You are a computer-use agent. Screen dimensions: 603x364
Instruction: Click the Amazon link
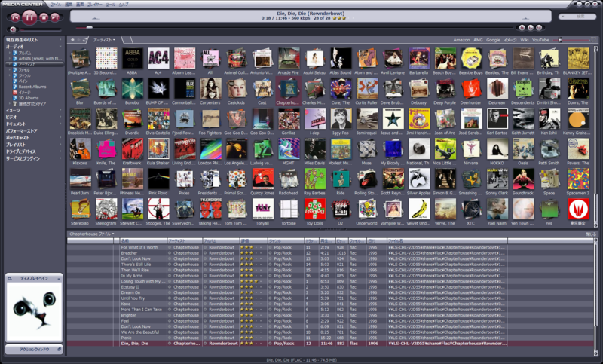coord(461,40)
